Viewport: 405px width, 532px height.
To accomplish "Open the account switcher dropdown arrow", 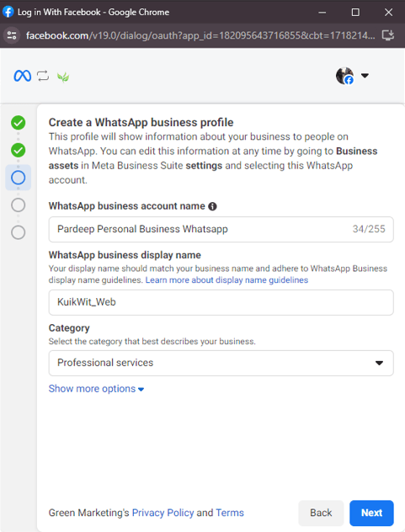I will 365,76.
